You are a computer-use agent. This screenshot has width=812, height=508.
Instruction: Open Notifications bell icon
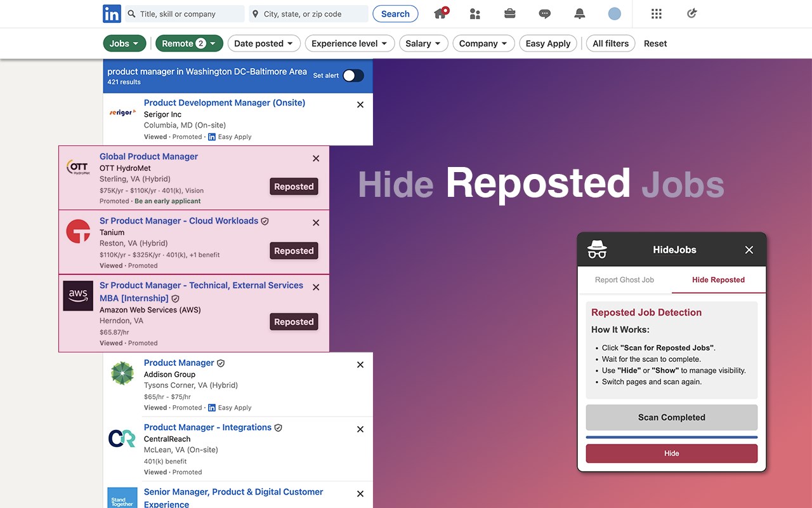pos(579,13)
